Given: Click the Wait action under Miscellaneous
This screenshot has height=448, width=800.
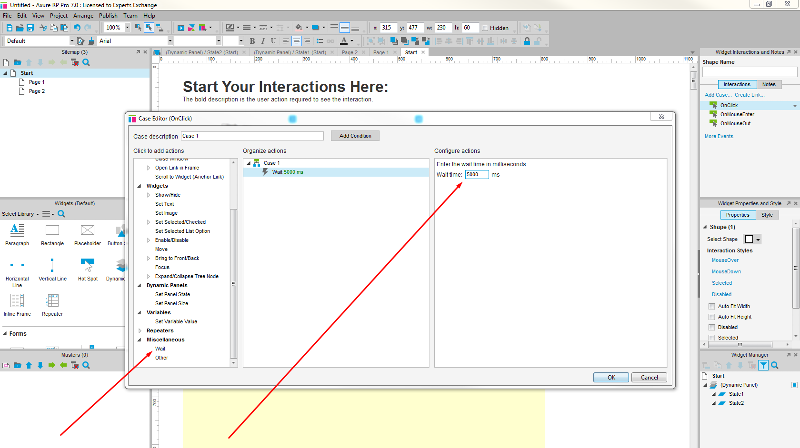Looking at the screenshot, I should (x=160, y=349).
